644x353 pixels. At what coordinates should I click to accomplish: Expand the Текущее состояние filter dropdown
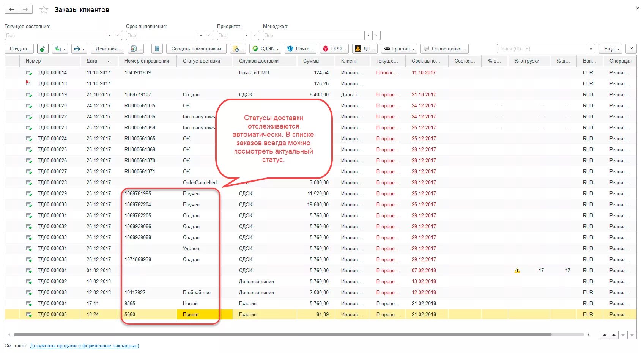pyautogui.click(x=110, y=35)
